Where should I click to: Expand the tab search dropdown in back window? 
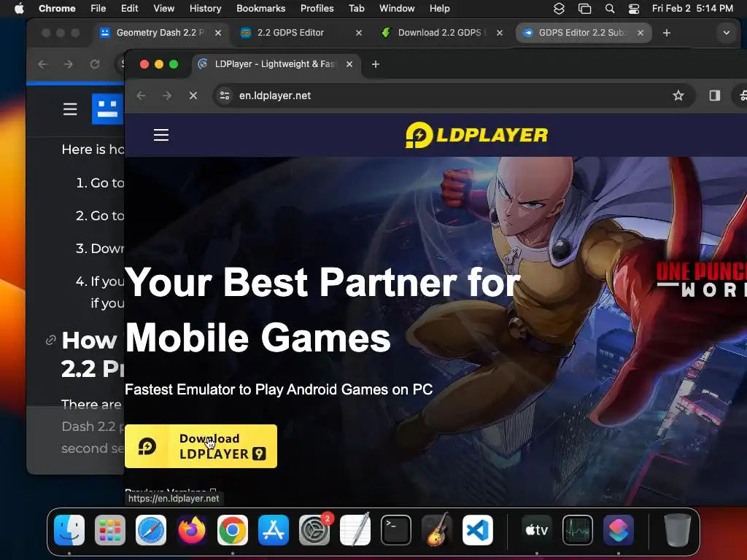click(x=726, y=33)
